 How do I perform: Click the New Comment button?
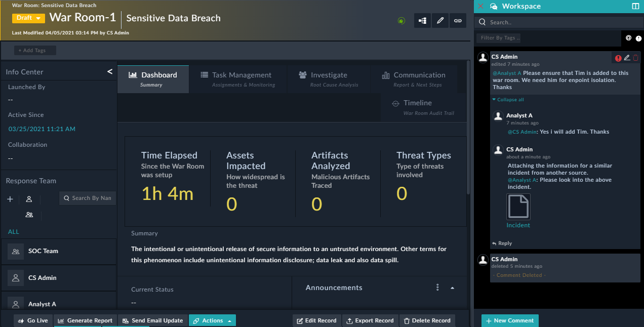(509, 320)
